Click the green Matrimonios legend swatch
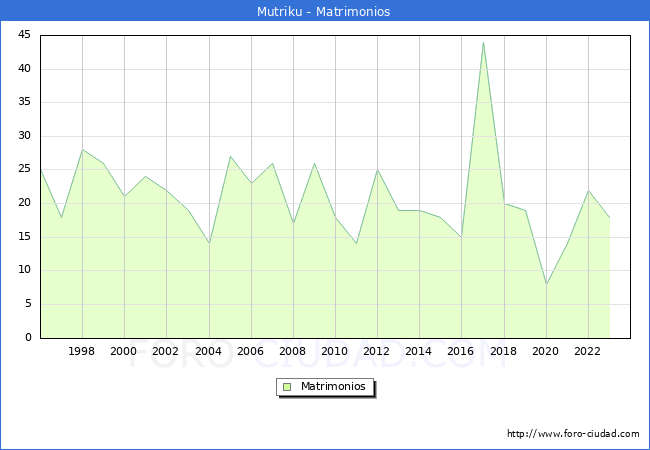 287,387
